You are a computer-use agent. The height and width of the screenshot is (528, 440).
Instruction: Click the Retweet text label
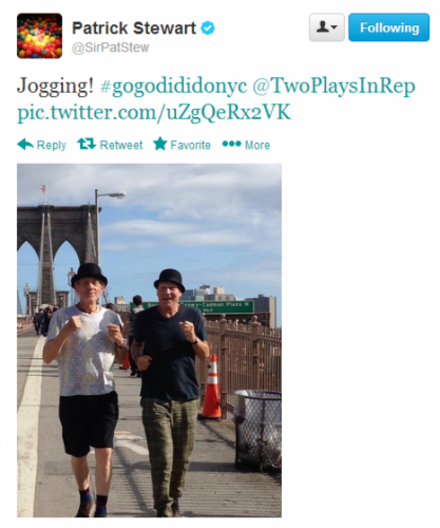pyautogui.click(x=121, y=145)
